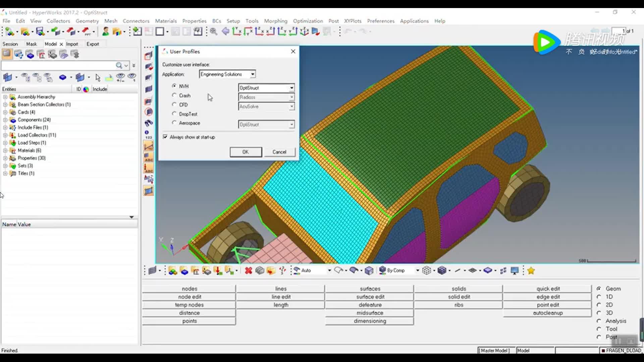Click the left arrow previous view icon
Image resolution: width=644 pixels, height=362 pixels.
225,32
